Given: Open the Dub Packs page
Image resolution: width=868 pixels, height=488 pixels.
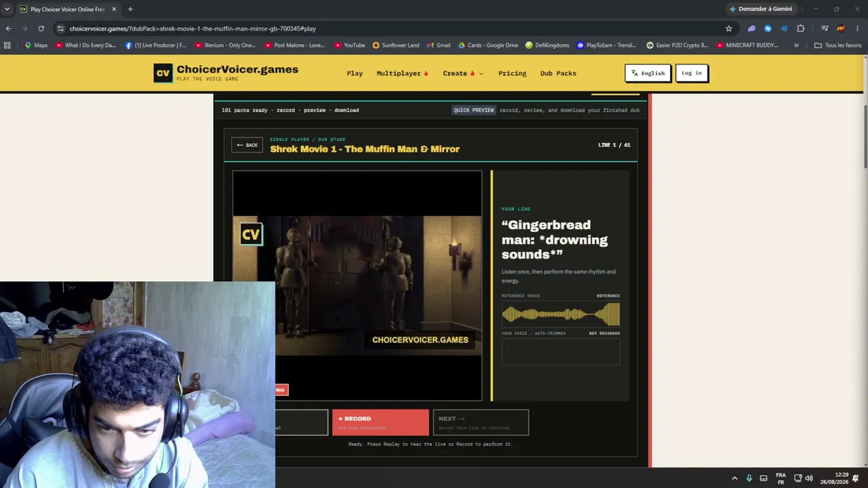Looking at the screenshot, I should point(558,73).
